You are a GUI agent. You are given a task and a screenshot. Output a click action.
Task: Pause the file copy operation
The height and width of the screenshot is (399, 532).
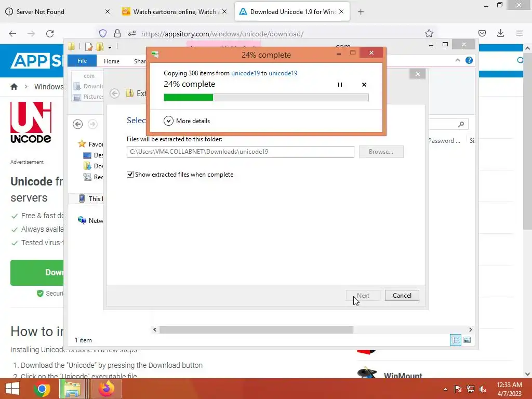pos(340,85)
